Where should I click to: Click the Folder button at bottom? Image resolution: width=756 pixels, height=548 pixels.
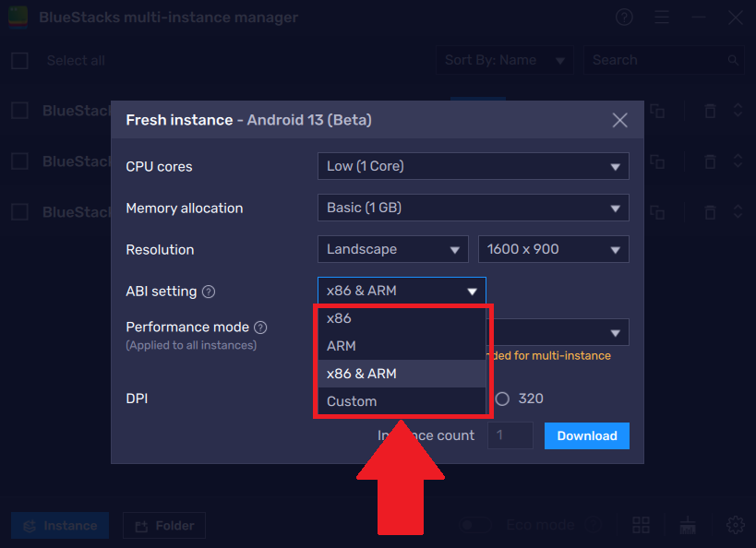click(x=164, y=526)
